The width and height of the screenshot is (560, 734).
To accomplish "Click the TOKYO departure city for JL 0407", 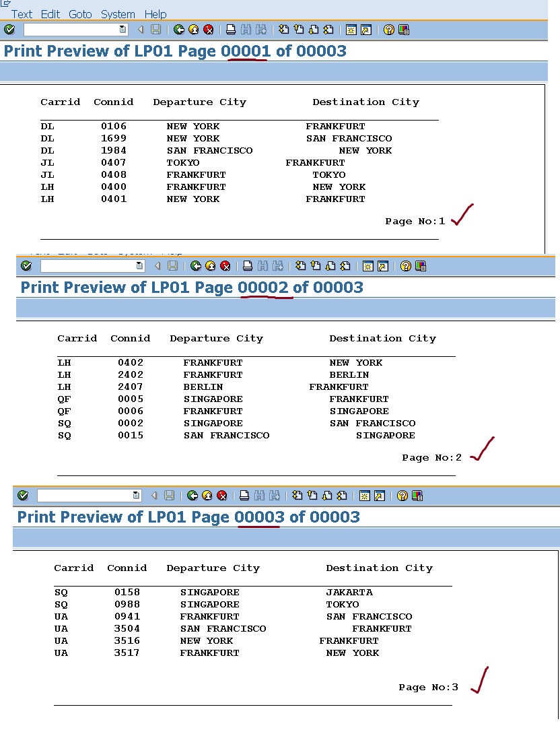I will [x=183, y=163].
